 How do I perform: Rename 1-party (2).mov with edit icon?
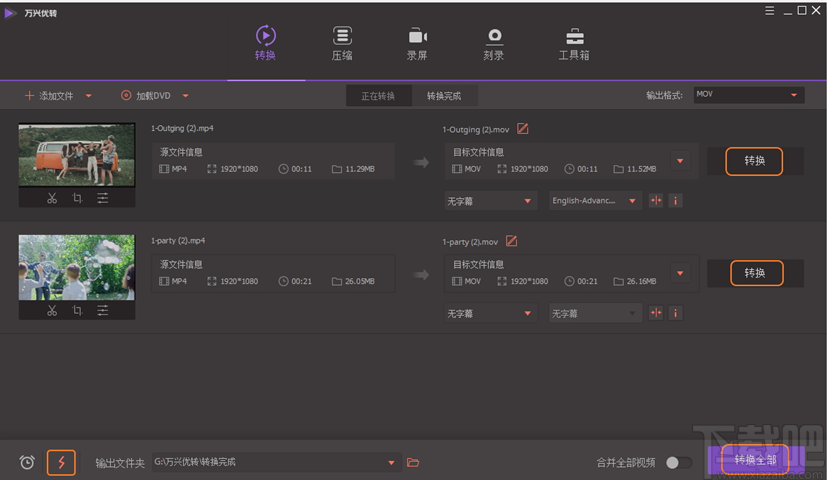pyautogui.click(x=511, y=241)
